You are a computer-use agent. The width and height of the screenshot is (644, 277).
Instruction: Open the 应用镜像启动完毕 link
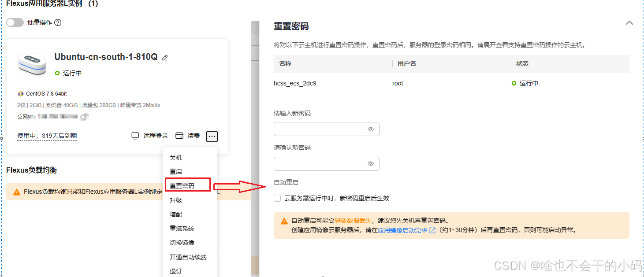pyautogui.click(x=402, y=230)
